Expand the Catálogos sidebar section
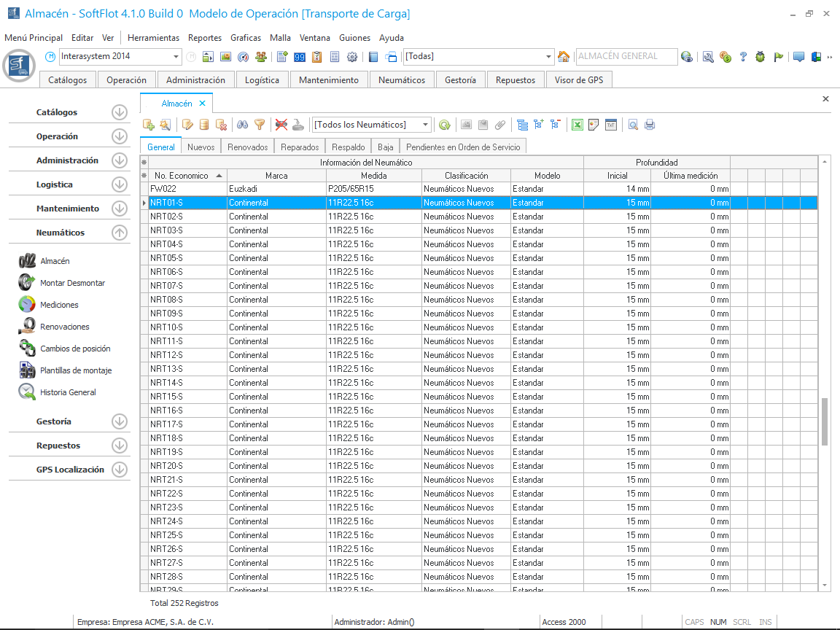840x630 pixels. click(x=120, y=112)
